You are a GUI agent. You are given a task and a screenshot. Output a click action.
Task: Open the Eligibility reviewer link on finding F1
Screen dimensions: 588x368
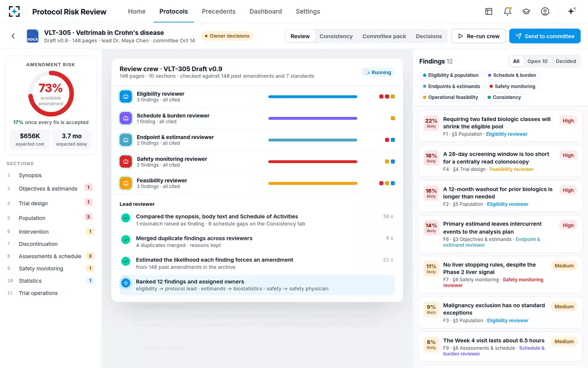tap(506, 134)
